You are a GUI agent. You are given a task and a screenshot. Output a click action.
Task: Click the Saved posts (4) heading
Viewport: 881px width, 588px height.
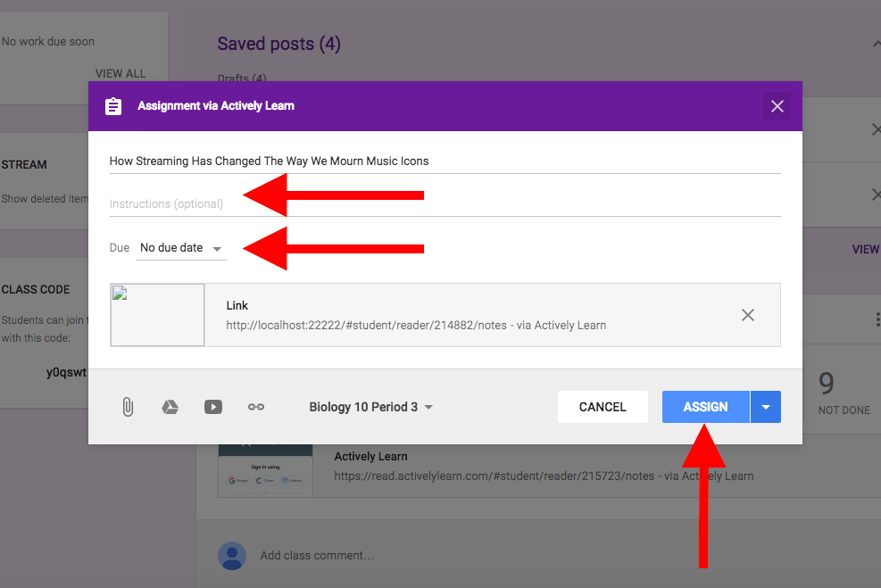(278, 44)
